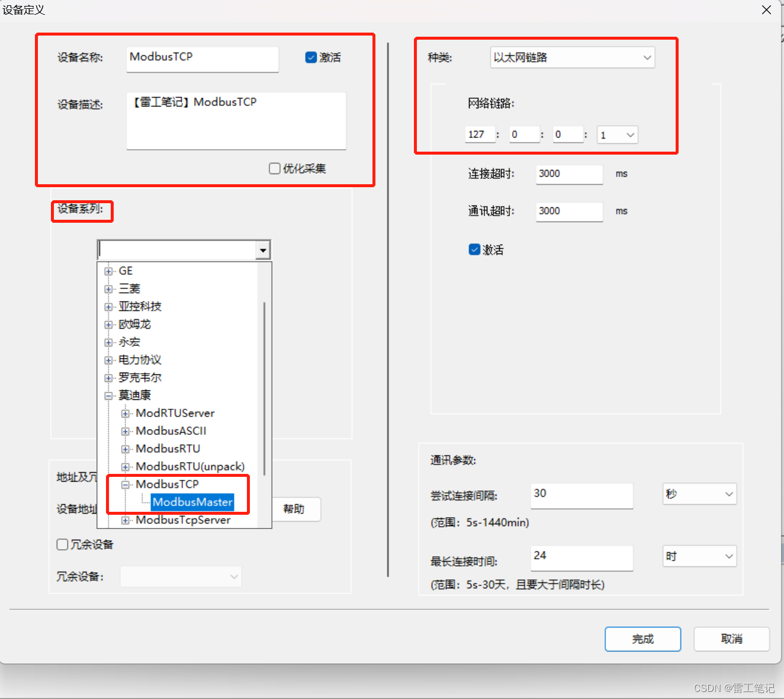The height and width of the screenshot is (699, 784).
Task: Open the device series dropdown list
Action: 263,249
